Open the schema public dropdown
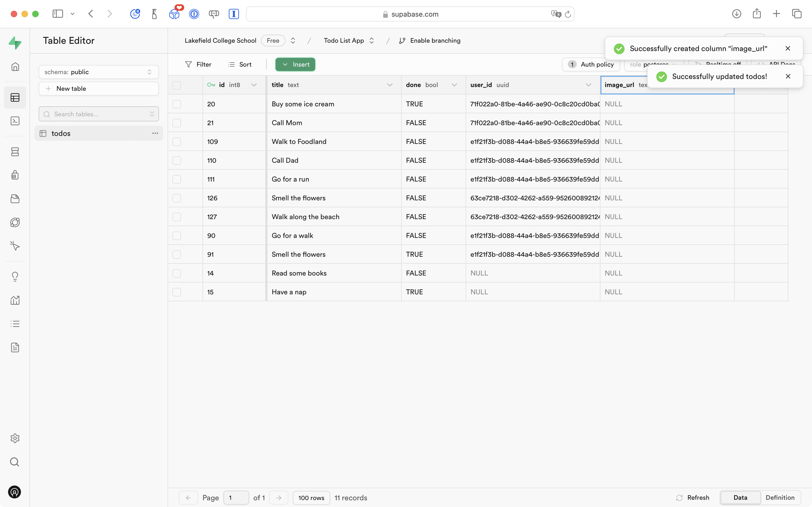812x507 pixels. (99, 72)
